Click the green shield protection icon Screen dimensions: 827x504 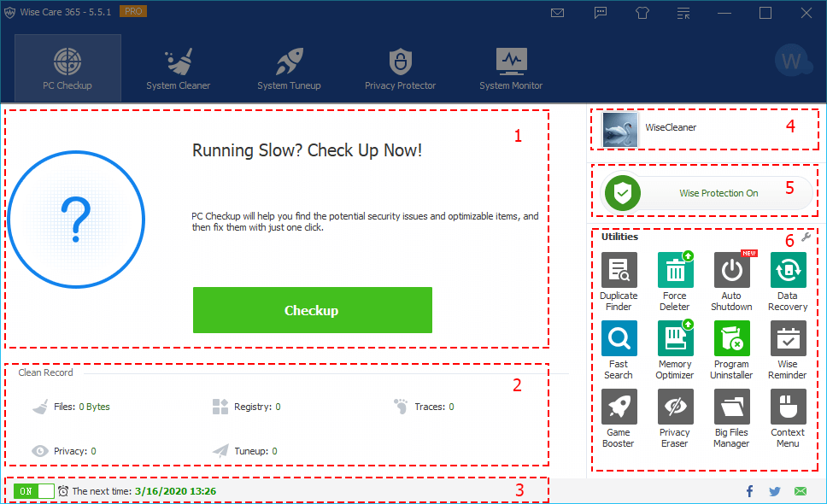click(x=623, y=193)
